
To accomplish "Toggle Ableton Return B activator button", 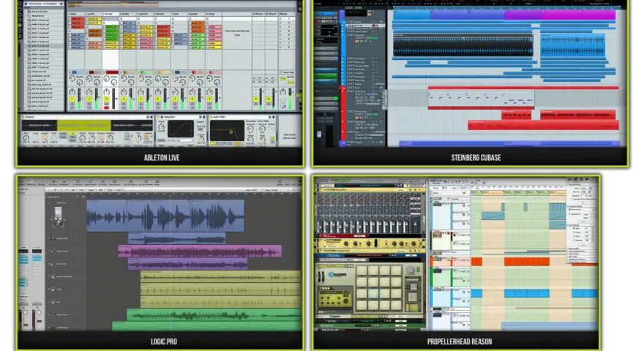I will pyautogui.click(x=269, y=99).
